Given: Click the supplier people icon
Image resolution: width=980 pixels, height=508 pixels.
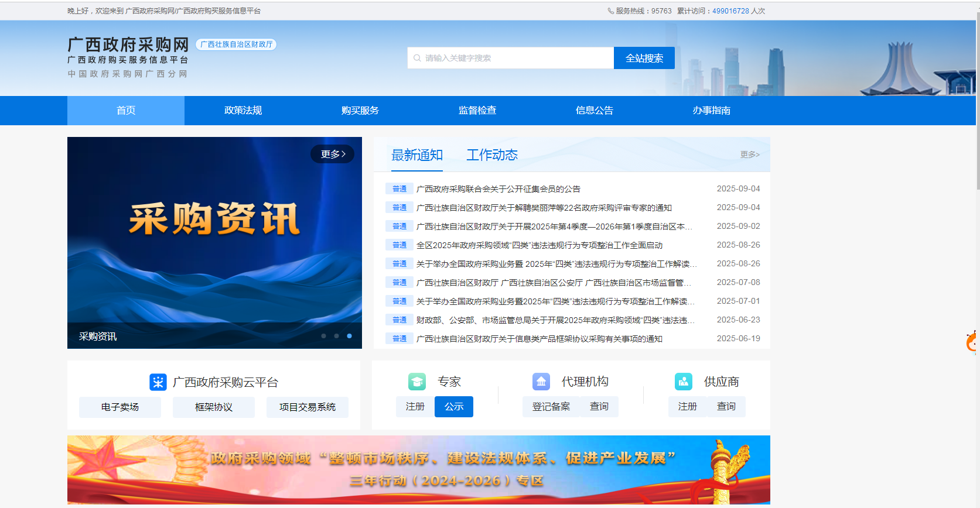Looking at the screenshot, I should coord(684,382).
